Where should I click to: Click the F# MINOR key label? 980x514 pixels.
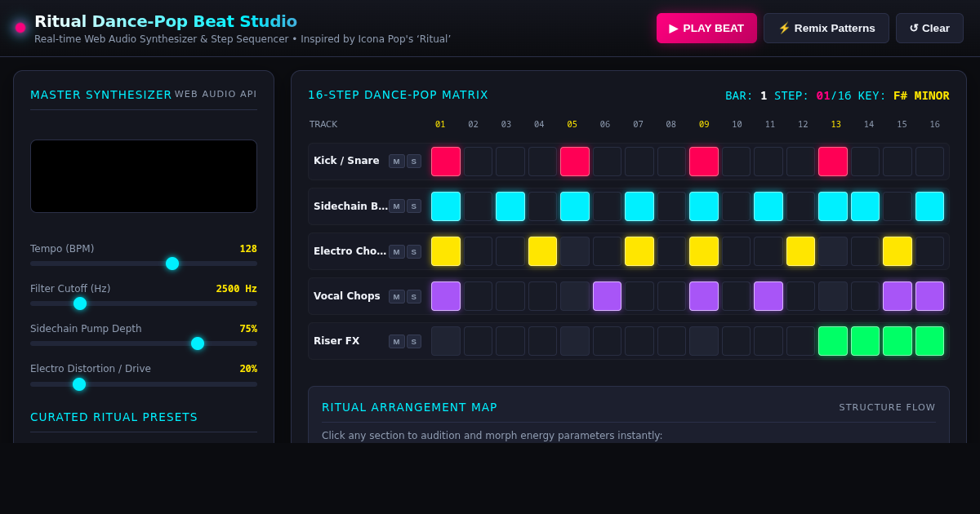pyautogui.click(x=921, y=95)
